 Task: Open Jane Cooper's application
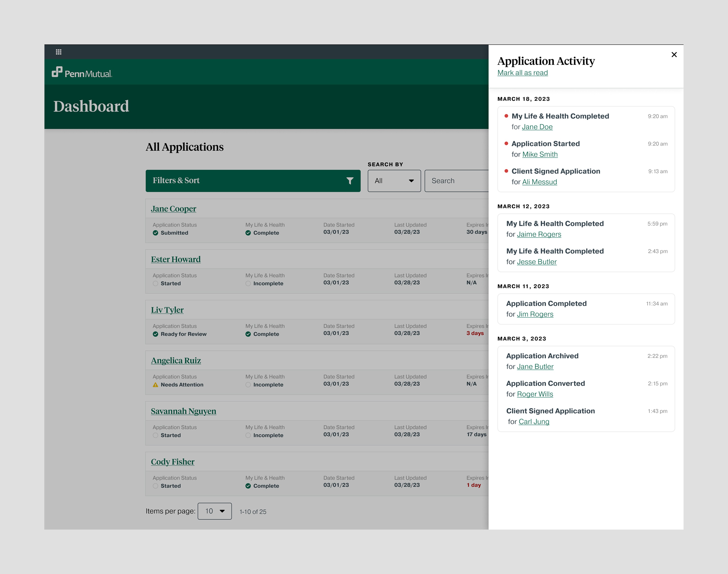point(173,209)
